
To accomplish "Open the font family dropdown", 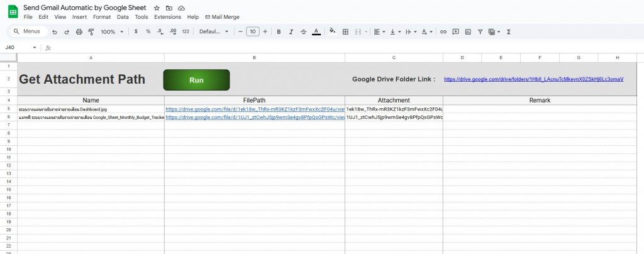I will (x=214, y=31).
